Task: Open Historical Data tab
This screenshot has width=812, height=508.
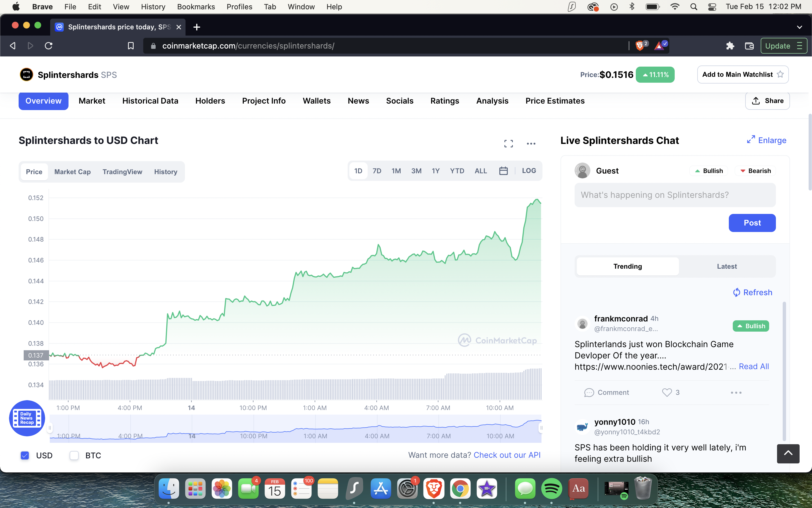Action: [150, 101]
